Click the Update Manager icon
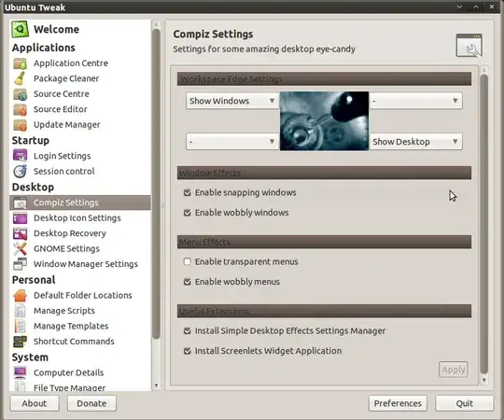Viewport: 504px width, 420px height. tap(20, 125)
